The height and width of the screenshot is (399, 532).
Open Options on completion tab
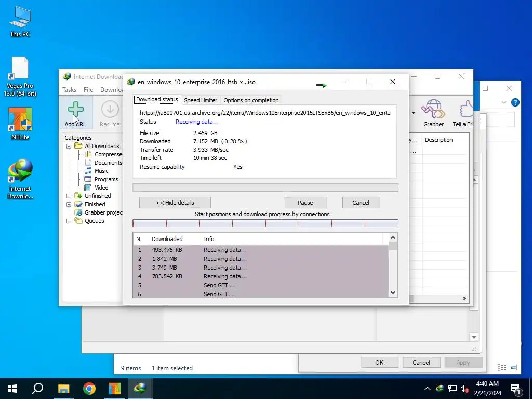(x=251, y=100)
